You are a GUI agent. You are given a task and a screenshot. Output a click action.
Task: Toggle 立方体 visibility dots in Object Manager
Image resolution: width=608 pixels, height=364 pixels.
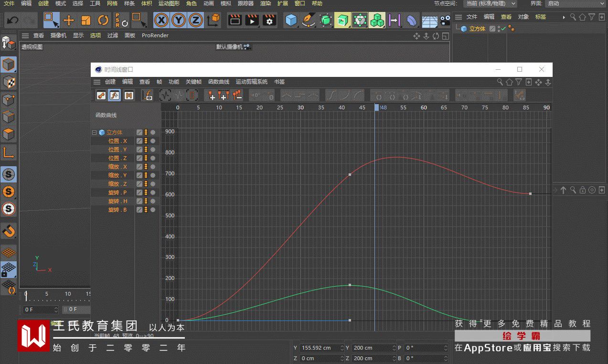pyautogui.click(x=499, y=29)
